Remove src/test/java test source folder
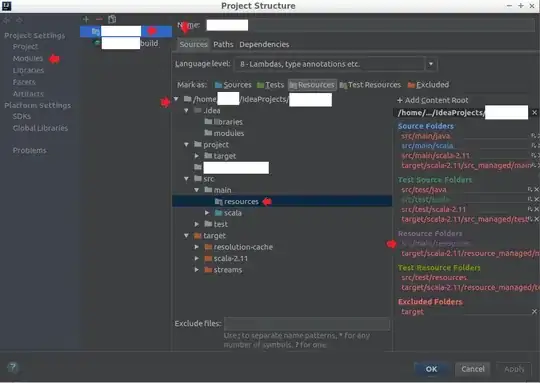 click(536, 189)
